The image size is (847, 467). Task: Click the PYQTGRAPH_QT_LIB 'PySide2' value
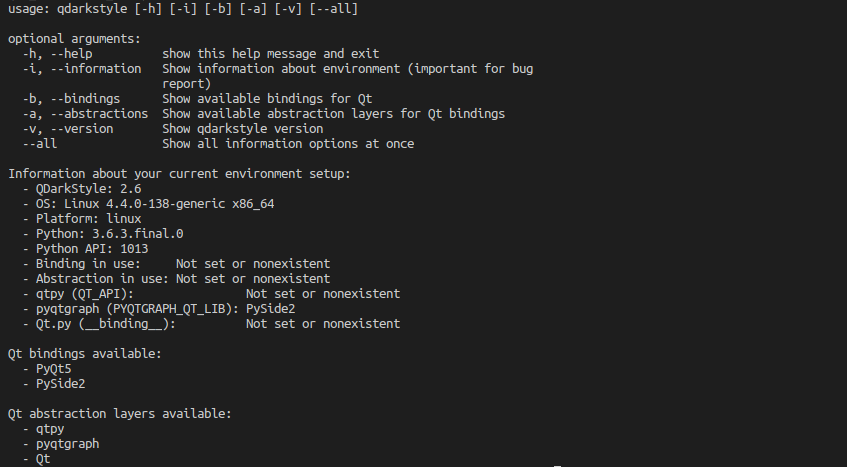coord(270,309)
